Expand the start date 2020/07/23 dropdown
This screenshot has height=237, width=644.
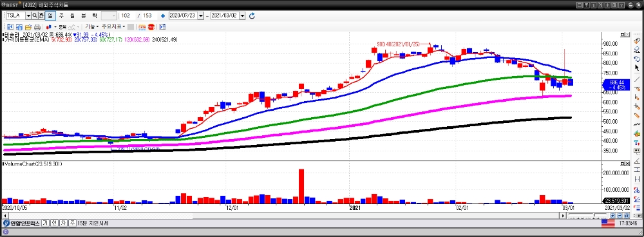[201, 15]
